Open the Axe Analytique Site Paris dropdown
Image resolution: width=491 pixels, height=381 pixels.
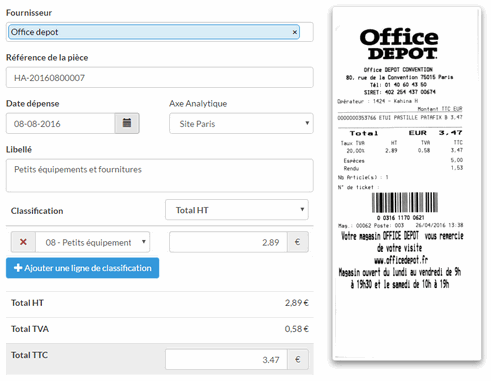click(241, 124)
